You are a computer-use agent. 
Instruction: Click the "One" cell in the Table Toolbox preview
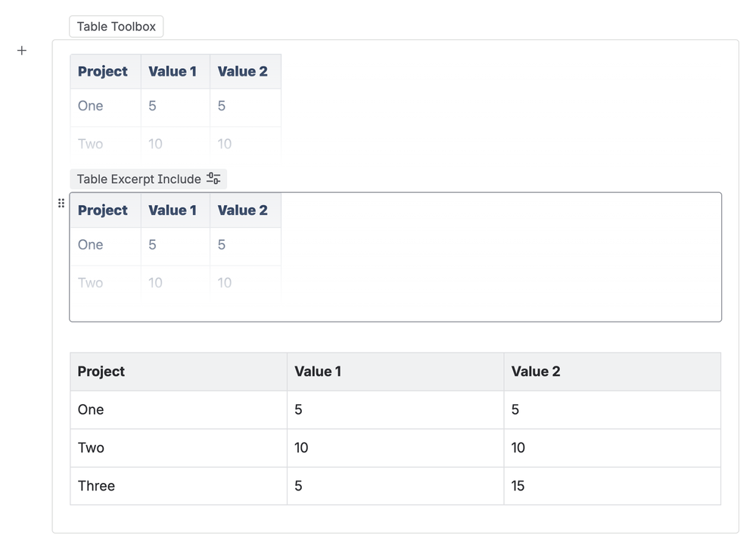[x=91, y=106]
